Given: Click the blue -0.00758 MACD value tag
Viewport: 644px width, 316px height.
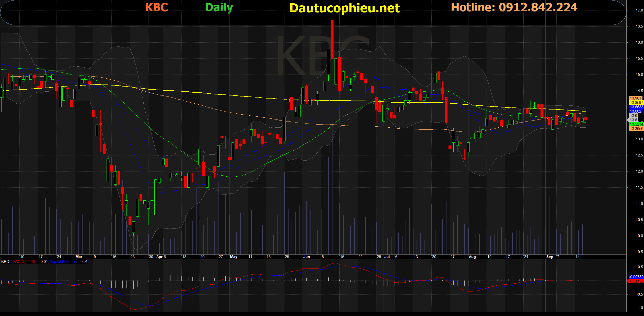Looking at the screenshot, I should (x=636, y=277).
